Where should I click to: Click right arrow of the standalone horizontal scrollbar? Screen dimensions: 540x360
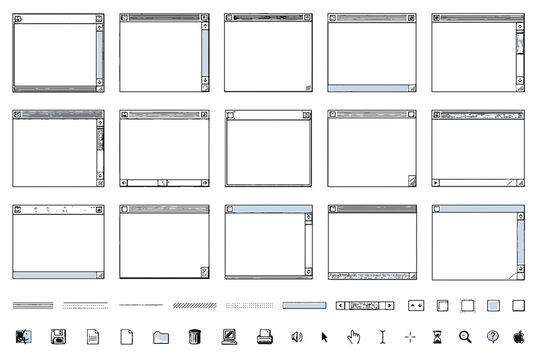[x=390, y=306]
